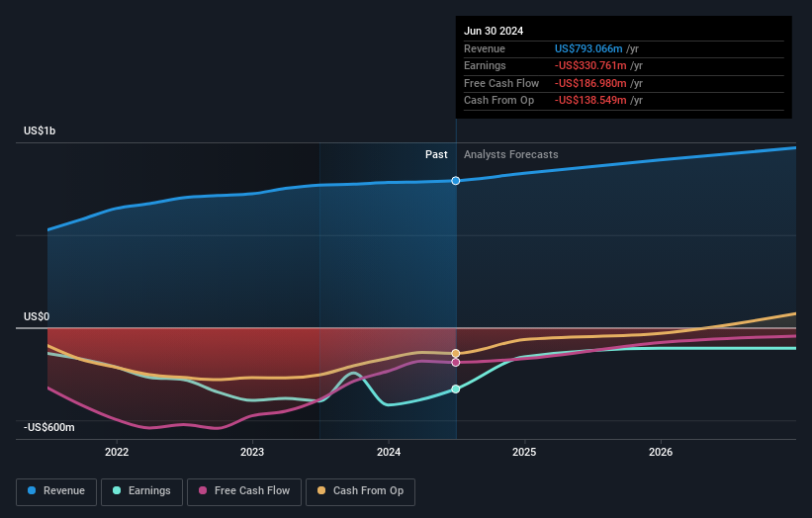Click the 2023 x-axis label

pyautogui.click(x=252, y=452)
